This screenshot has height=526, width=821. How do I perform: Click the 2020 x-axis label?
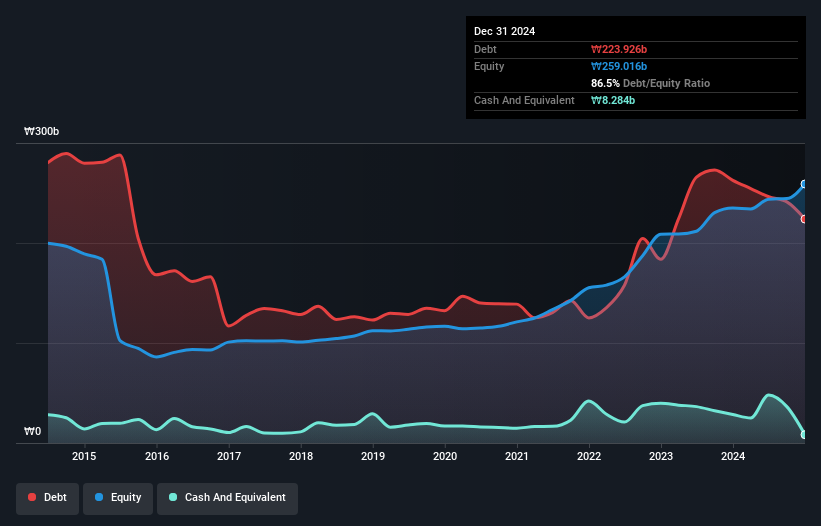pos(445,456)
